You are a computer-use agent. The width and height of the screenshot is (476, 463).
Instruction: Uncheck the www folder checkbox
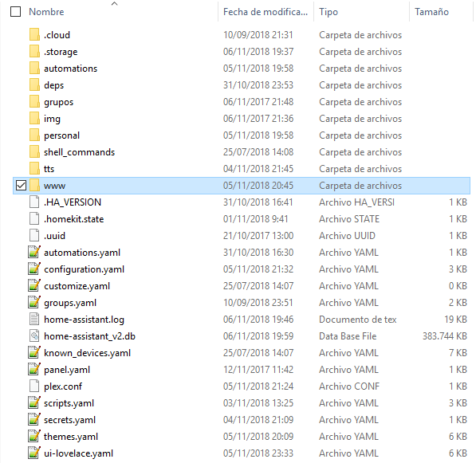pos(21,185)
